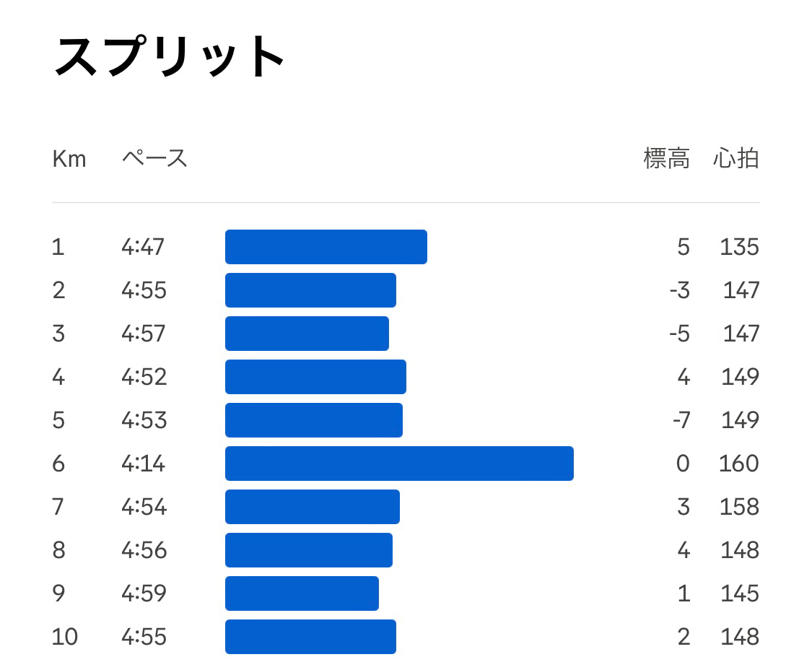Click the 標高 column header
Image resolution: width=812 pixels, height=670 pixels.
(x=666, y=158)
